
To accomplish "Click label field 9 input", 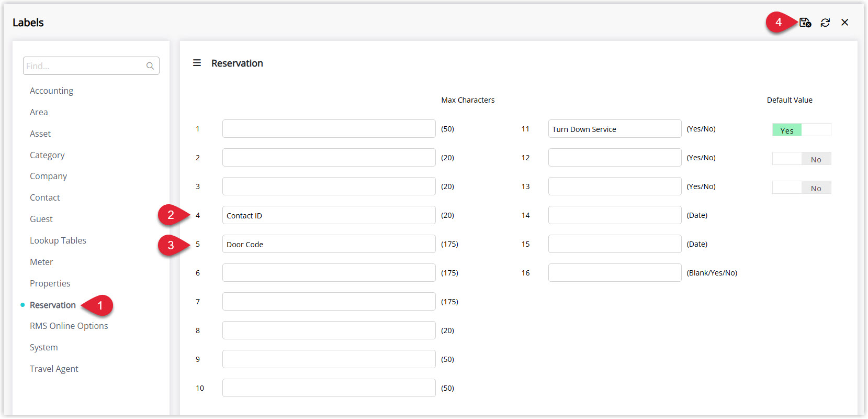I will tap(329, 359).
